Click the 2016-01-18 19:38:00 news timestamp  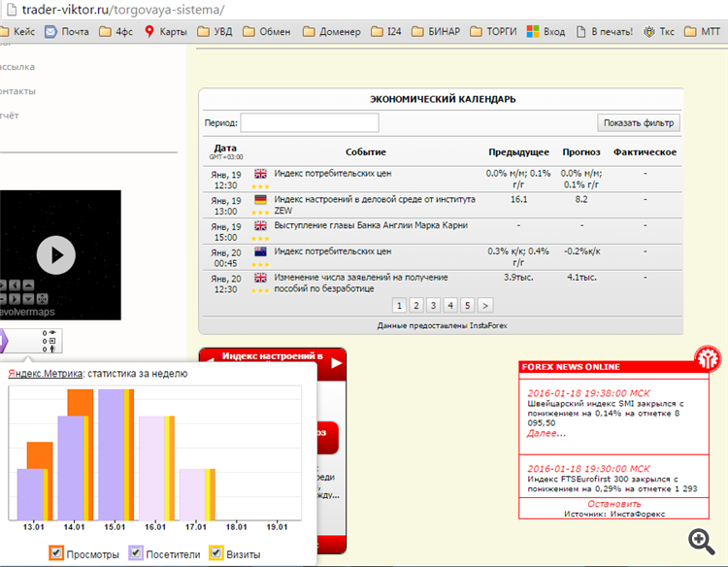point(588,393)
